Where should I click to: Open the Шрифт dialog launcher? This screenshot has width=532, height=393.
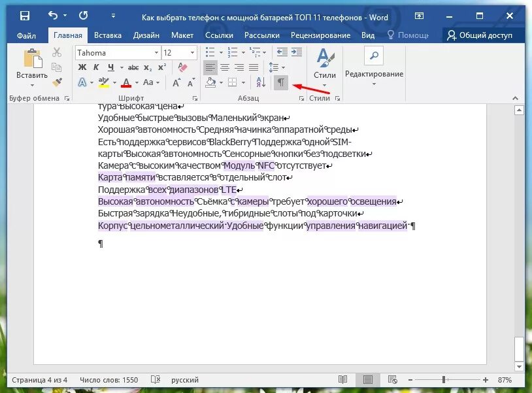tap(195, 99)
